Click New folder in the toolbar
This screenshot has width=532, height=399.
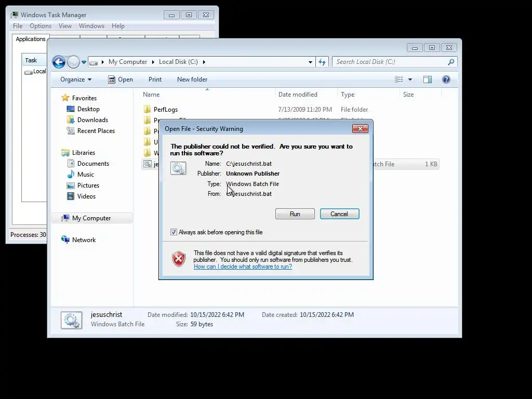(192, 79)
